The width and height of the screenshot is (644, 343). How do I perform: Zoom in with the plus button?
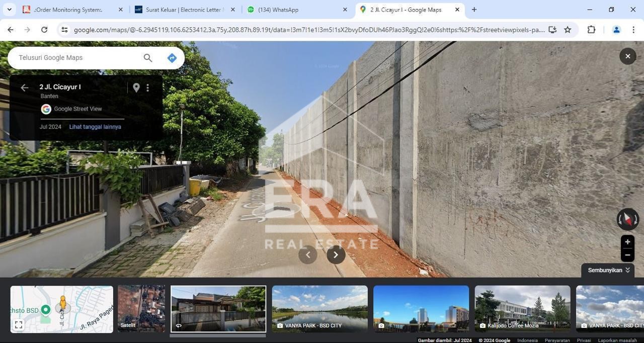coord(627,242)
